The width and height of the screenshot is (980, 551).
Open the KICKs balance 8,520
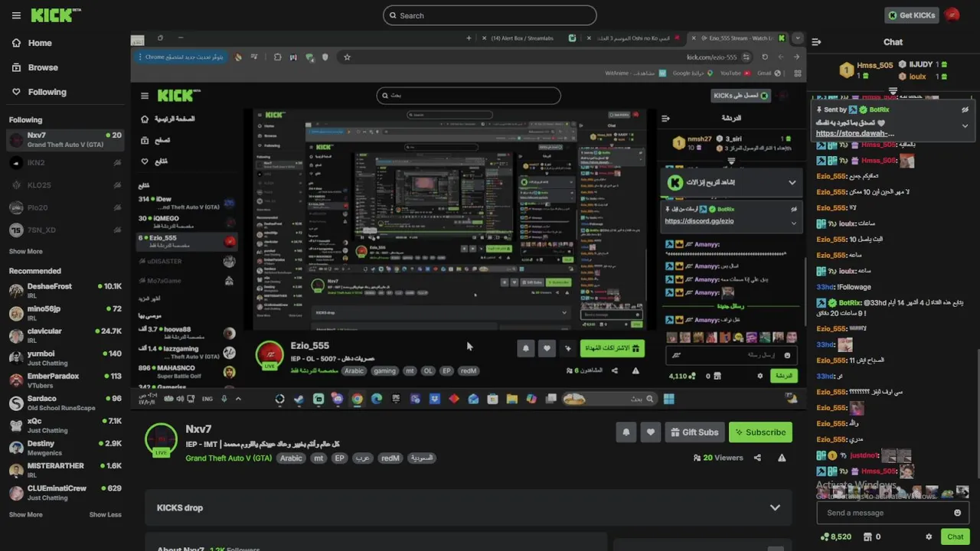[x=835, y=536]
